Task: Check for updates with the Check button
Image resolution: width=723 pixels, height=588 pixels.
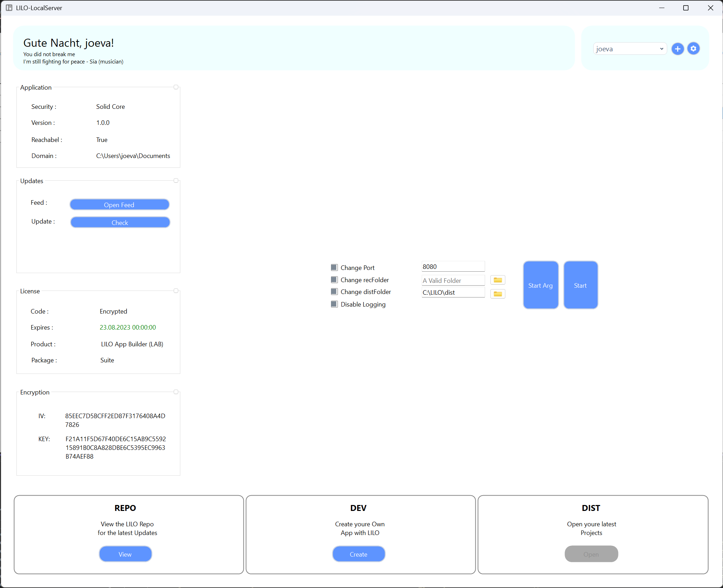Action: pos(120,222)
